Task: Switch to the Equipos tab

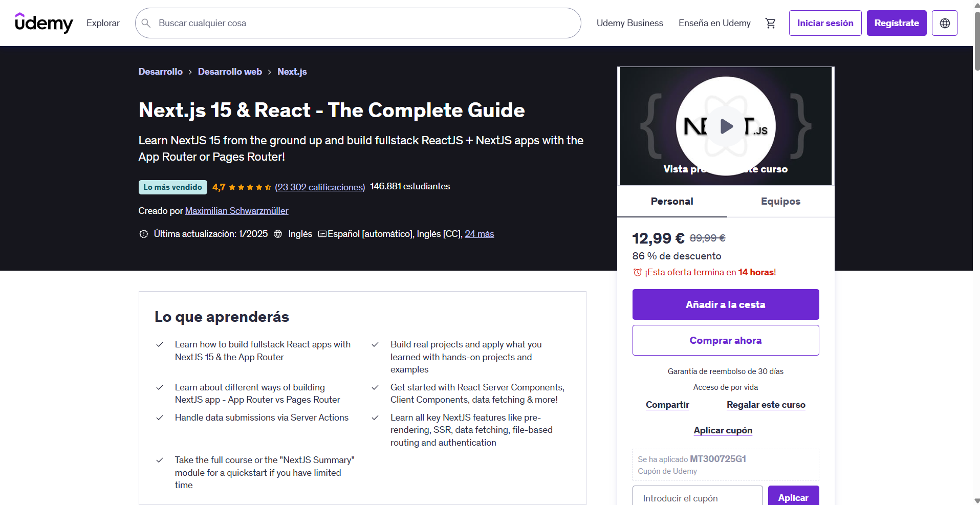Action: (x=780, y=201)
